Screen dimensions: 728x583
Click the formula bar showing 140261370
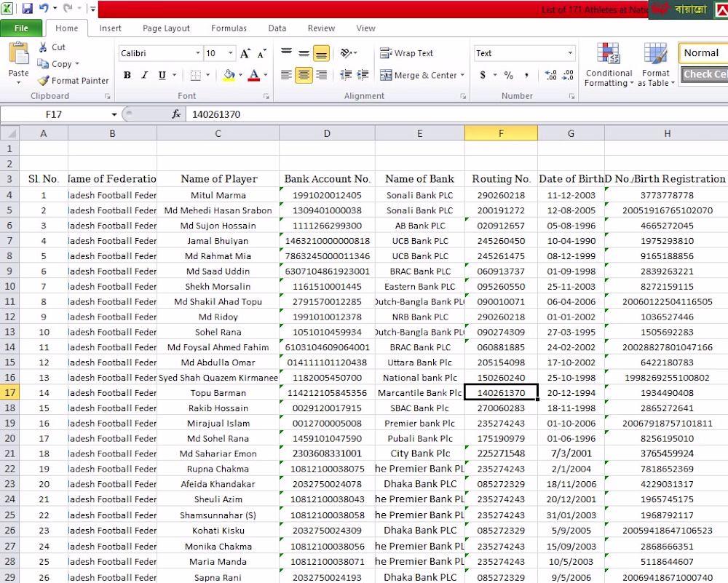[457, 114]
